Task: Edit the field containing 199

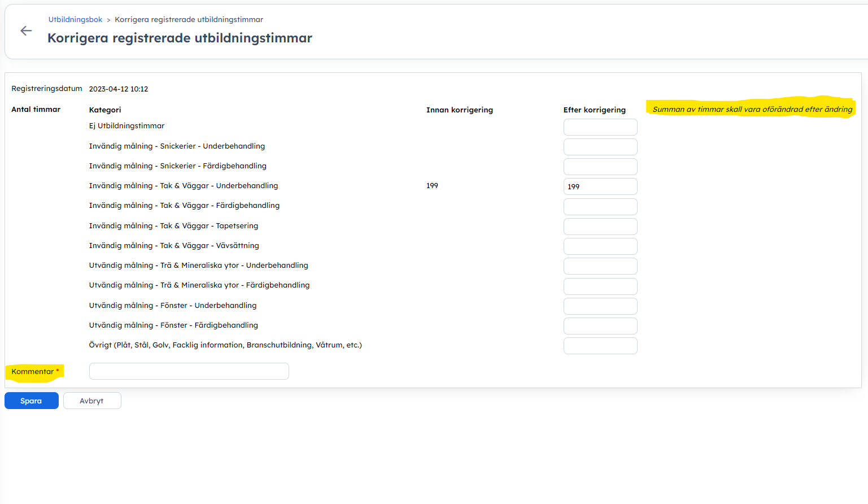Action: coord(600,186)
